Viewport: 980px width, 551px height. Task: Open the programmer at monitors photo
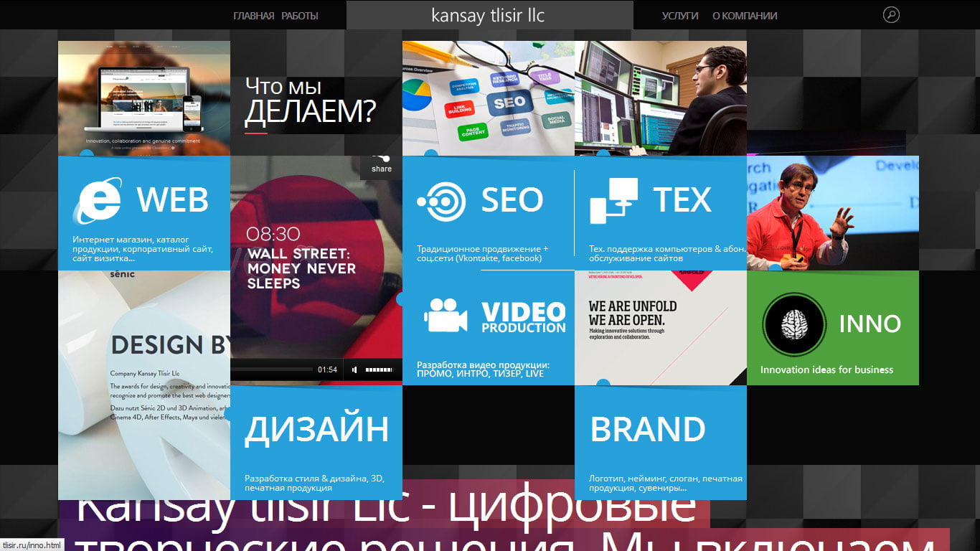(x=661, y=98)
